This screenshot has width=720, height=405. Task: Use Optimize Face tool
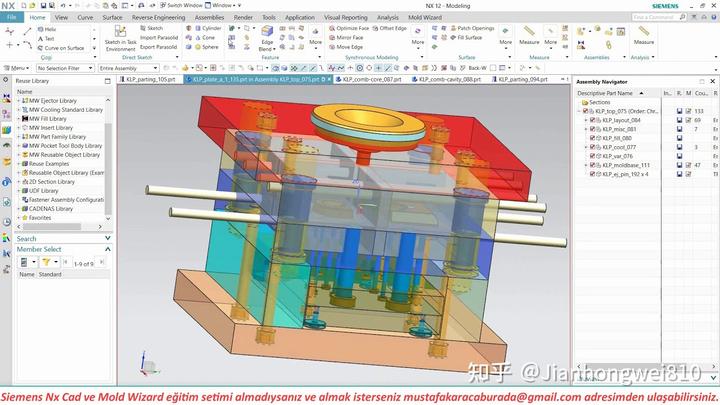(349, 28)
